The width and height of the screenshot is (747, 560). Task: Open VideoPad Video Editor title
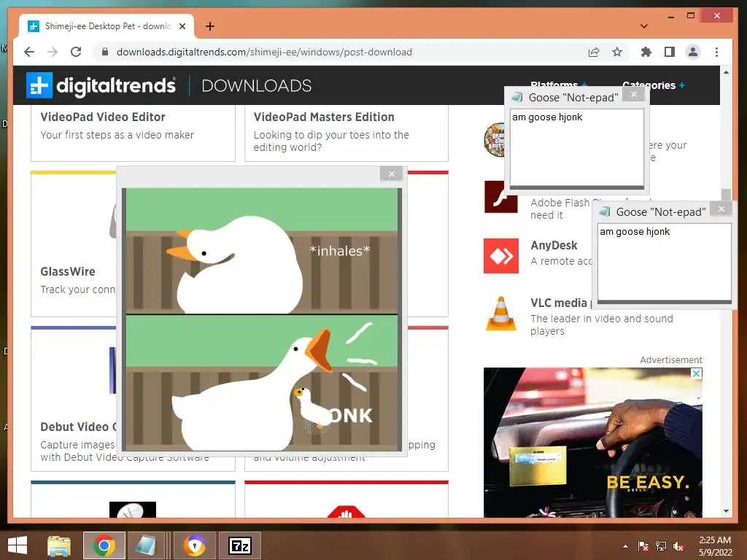pos(103,117)
